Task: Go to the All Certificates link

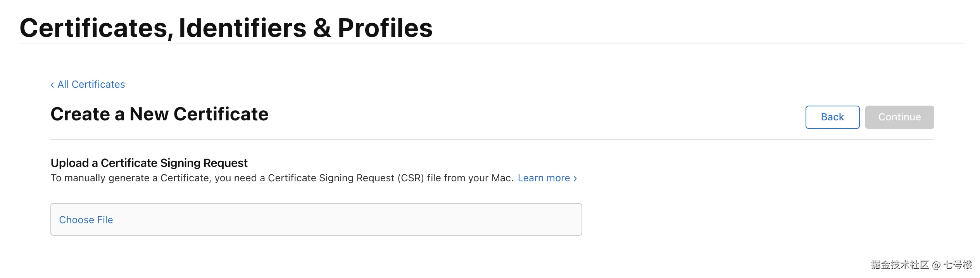Action: pos(91,85)
